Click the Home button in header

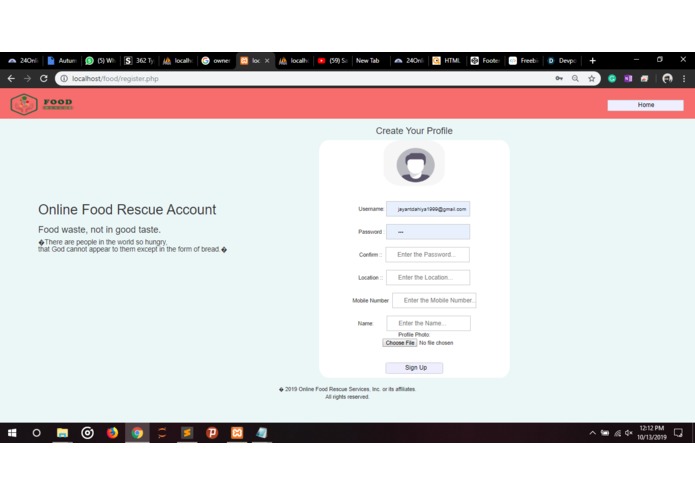pos(645,105)
